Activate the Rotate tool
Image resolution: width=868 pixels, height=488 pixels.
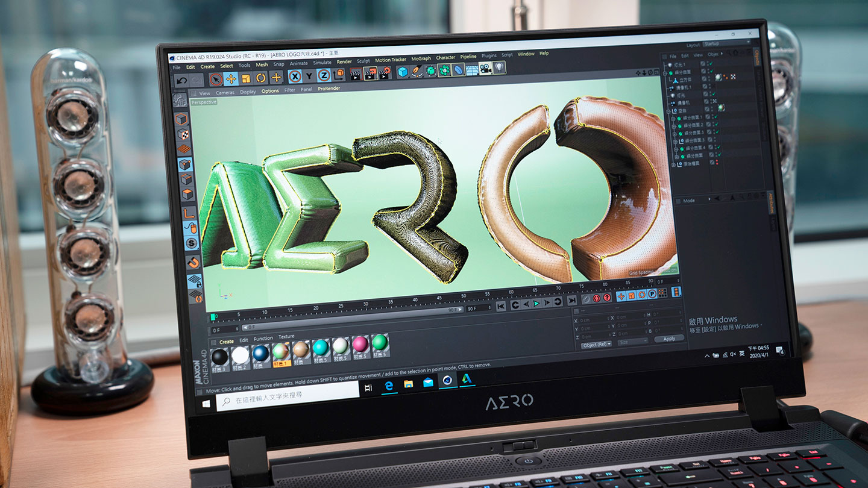point(261,78)
